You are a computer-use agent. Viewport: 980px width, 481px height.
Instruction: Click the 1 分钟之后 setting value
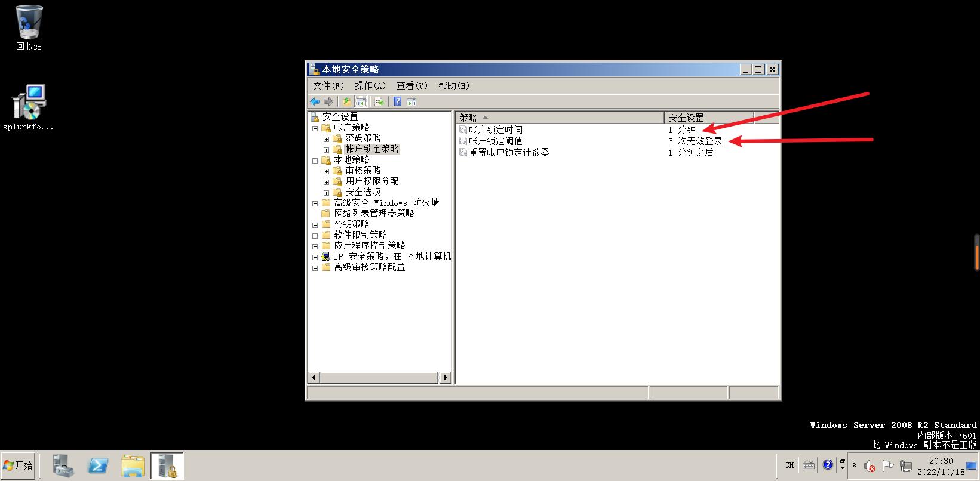[x=690, y=152]
